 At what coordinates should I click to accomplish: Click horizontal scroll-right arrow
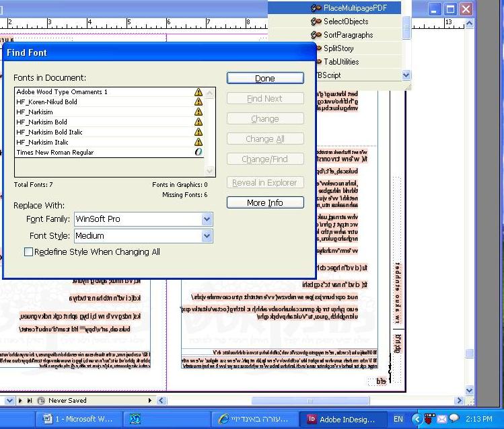pyautogui.click(x=460, y=400)
